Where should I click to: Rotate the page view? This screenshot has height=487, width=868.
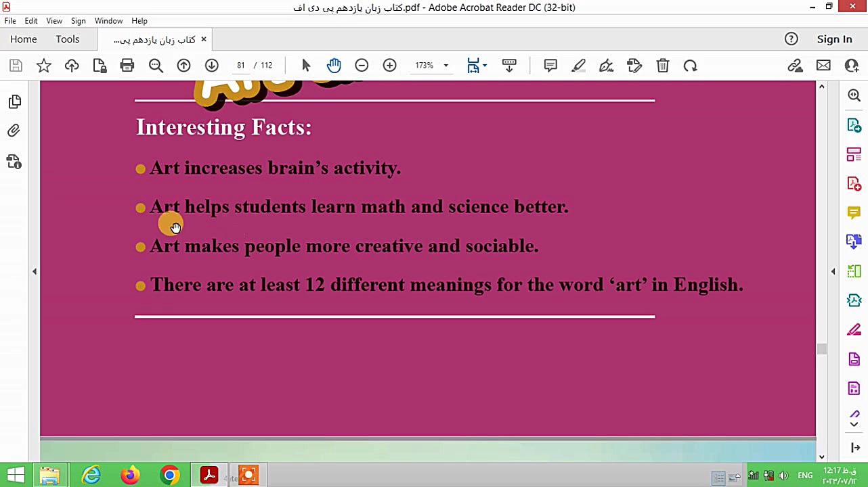pyautogui.click(x=690, y=66)
